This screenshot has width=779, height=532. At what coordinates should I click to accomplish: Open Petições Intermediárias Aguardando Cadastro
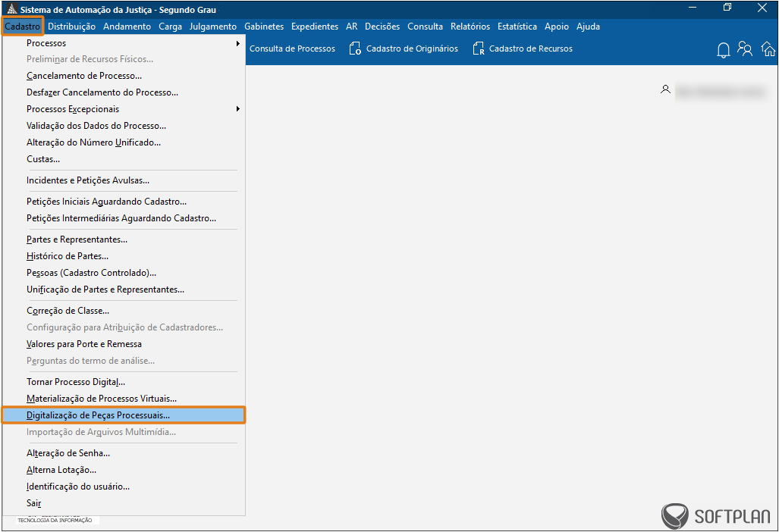coord(124,218)
